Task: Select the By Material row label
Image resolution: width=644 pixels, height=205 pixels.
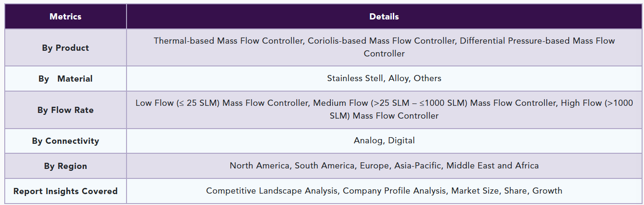Action: point(65,79)
